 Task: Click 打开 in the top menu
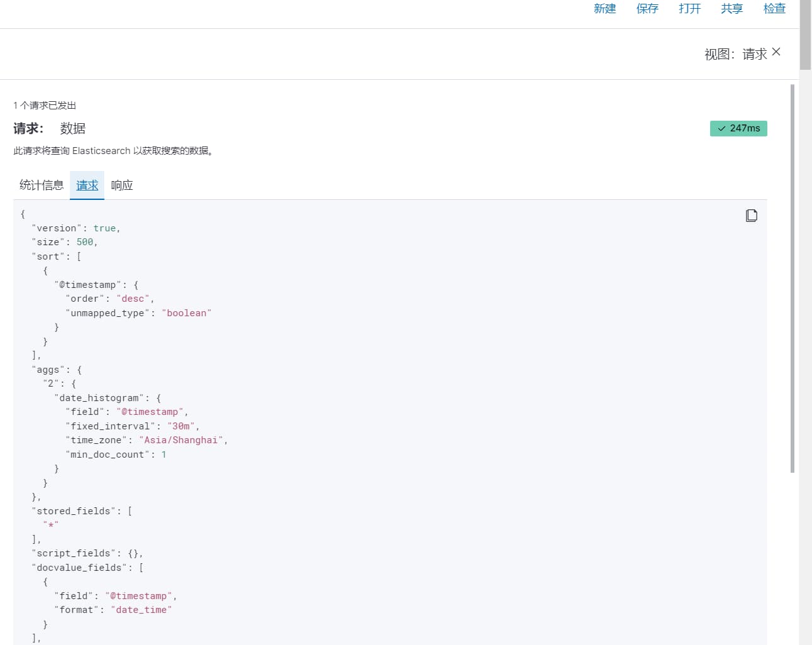pos(689,9)
